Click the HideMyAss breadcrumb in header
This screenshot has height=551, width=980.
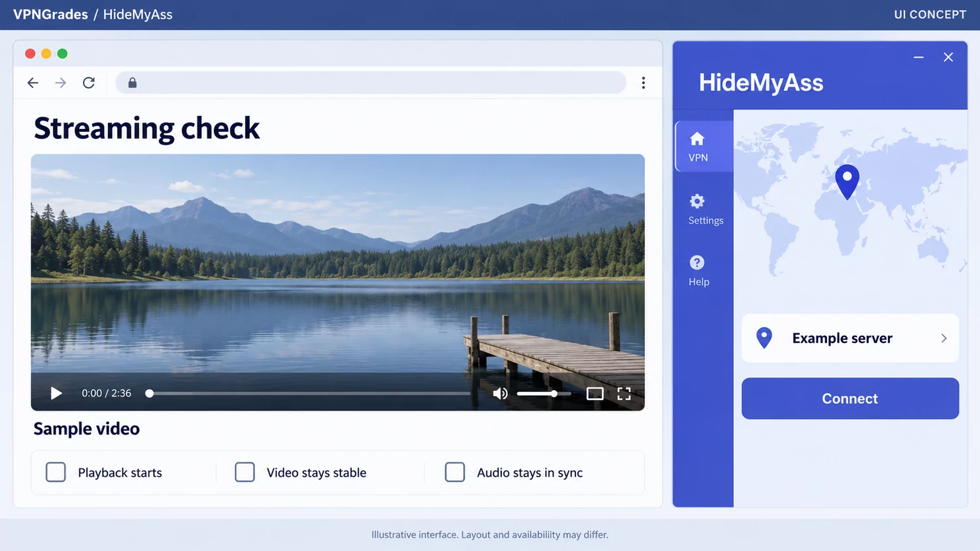tap(138, 15)
